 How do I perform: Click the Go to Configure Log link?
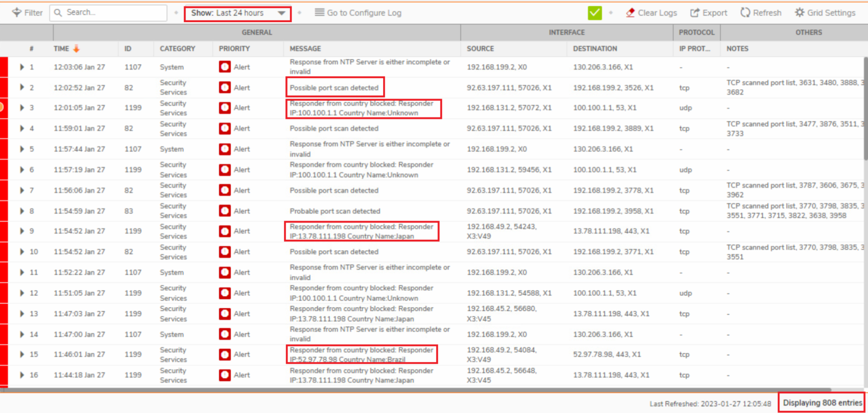click(364, 13)
